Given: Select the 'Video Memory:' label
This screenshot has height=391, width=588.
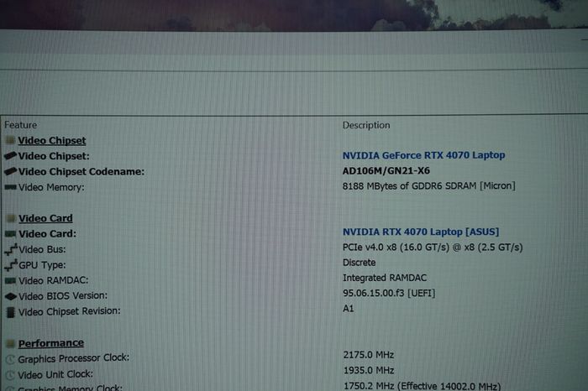Looking at the screenshot, I should (51, 187).
